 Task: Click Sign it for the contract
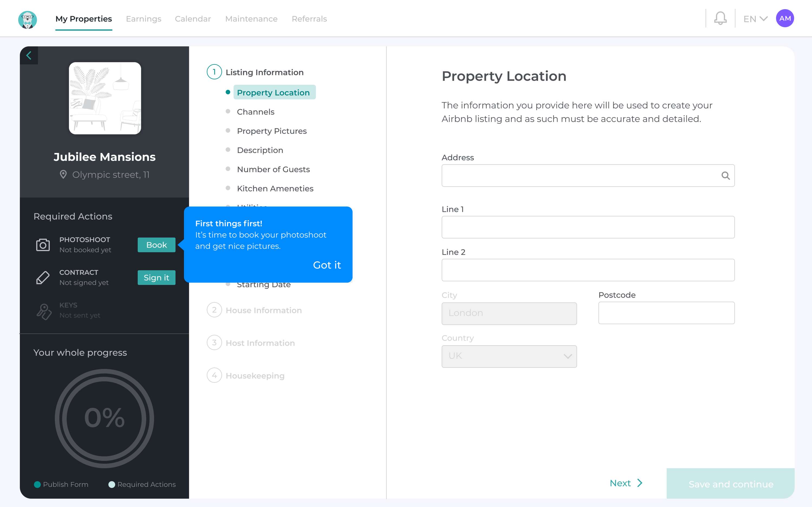pyautogui.click(x=156, y=278)
